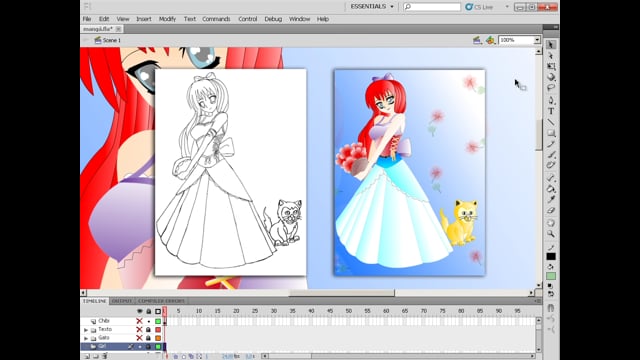The height and width of the screenshot is (360, 640).
Task: Select the Bone tool
Action: coord(551,178)
